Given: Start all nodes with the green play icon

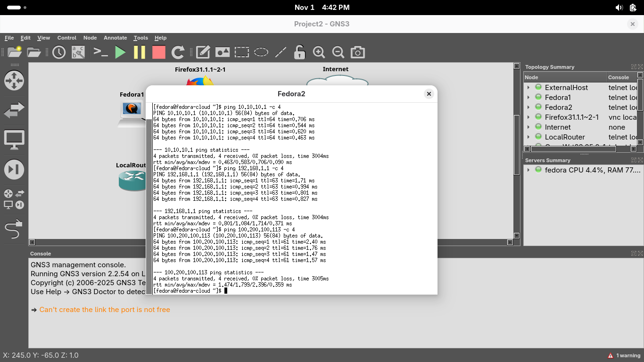Looking at the screenshot, I should tap(121, 52).
